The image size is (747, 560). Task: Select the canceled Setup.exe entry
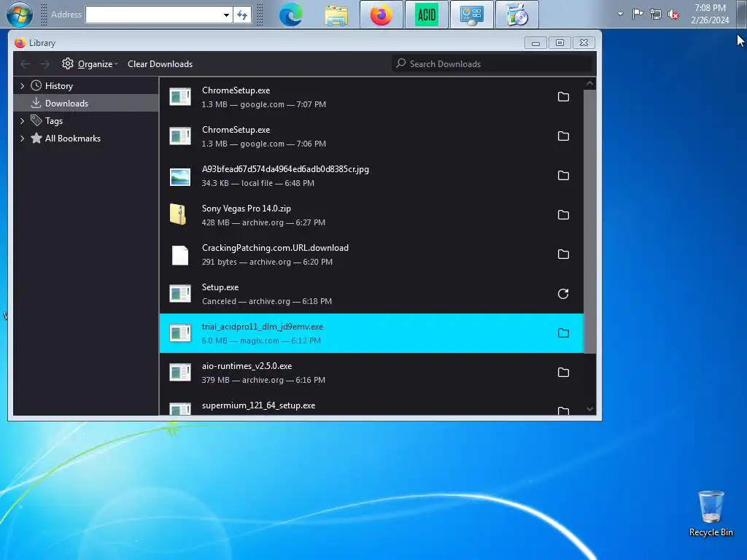pyautogui.click(x=371, y=294)
